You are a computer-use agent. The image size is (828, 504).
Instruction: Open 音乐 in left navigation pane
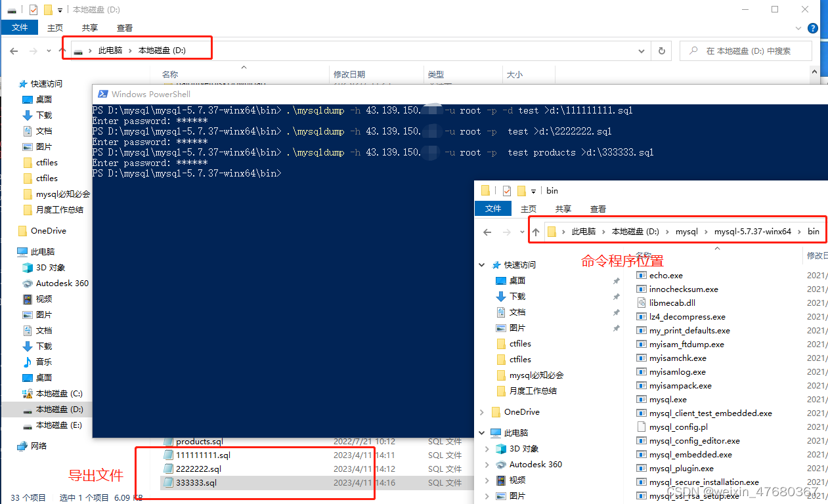pos(44,362)
